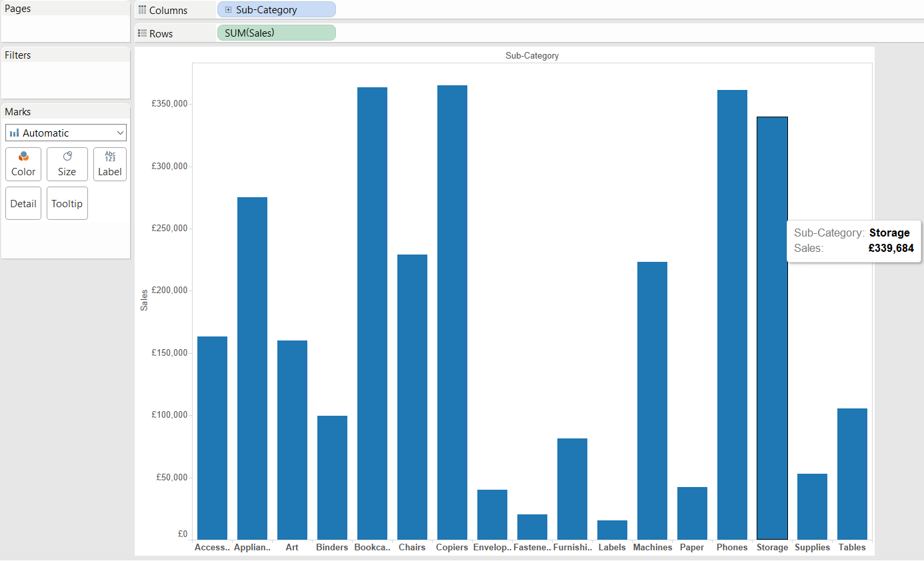Viewport: 924px width, 561px height.
Task: Click the £200,000 axis tick label
Action: point(169,290)
